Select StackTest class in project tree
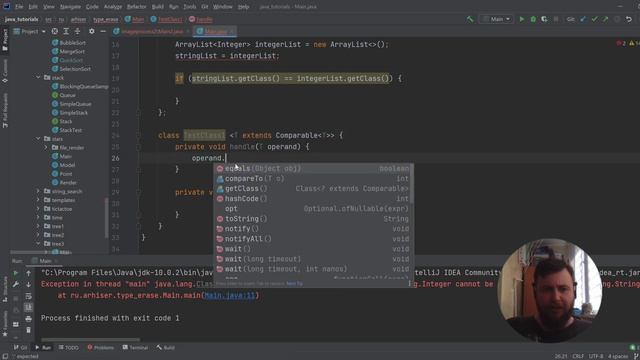The image size is (640, 360). point(67,130)
